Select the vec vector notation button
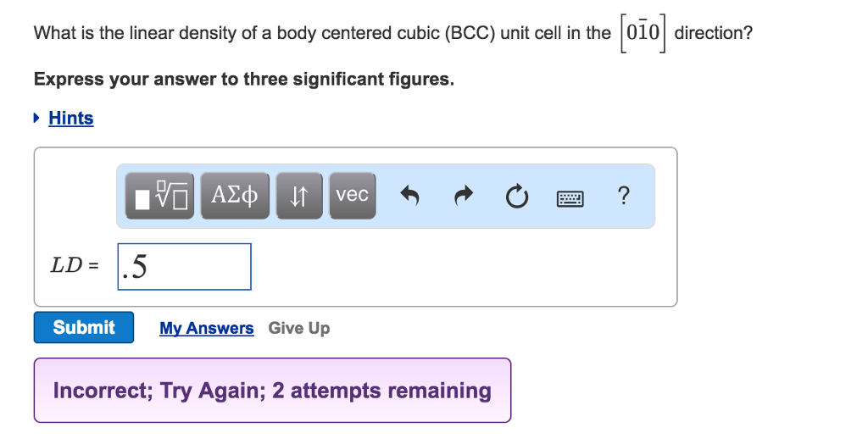Screen dimensions: 868x444 tap(352, 196)
